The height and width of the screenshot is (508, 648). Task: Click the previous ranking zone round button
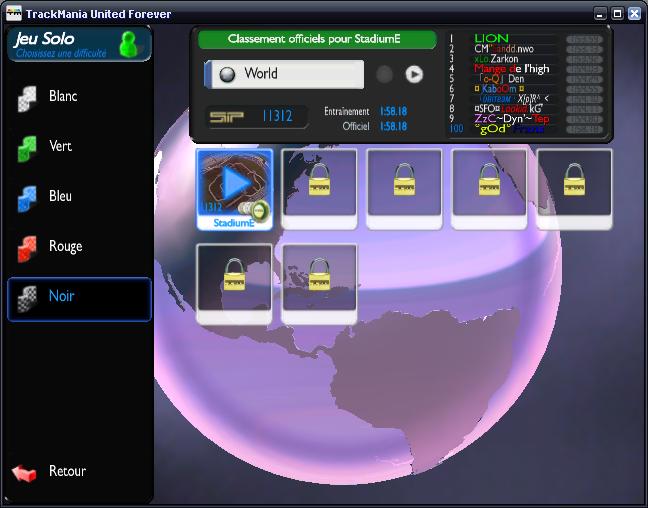coord(384,74)
